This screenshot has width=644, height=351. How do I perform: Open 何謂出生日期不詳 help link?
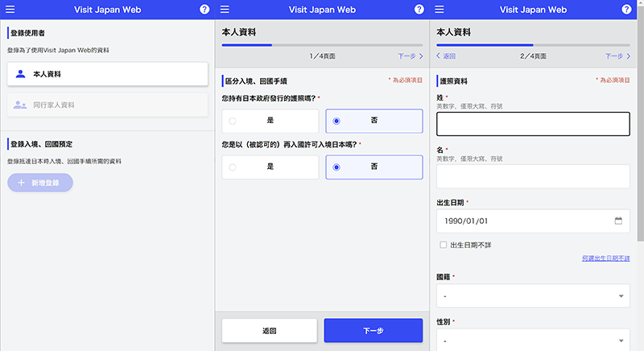pyautogui.click(x=606, y=258)
